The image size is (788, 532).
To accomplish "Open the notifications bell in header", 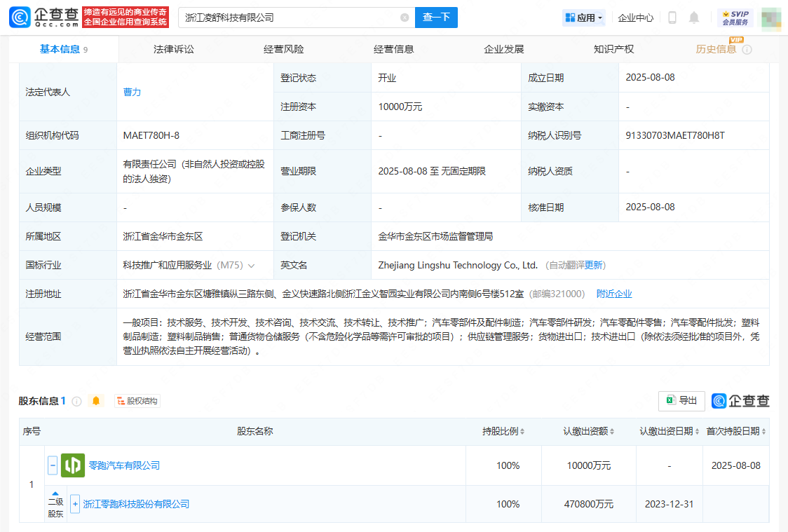I will (x=694, y=18).
